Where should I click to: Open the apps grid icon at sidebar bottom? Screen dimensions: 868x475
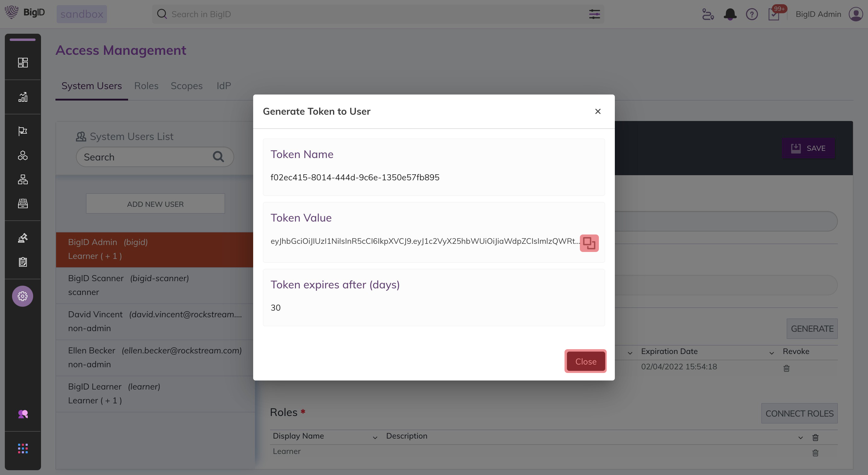pos(23,448)
